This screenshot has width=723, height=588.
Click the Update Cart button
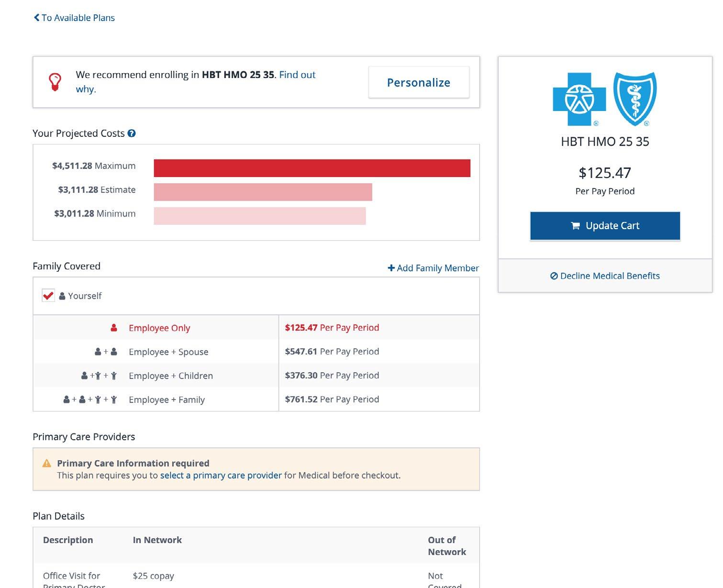[x=605, y=226]
